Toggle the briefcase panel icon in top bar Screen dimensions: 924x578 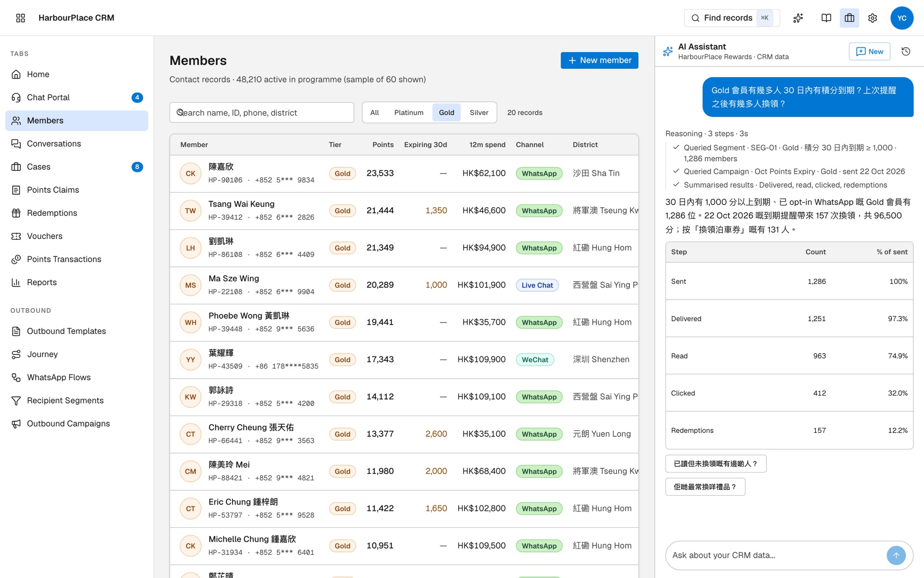[849, 18]
